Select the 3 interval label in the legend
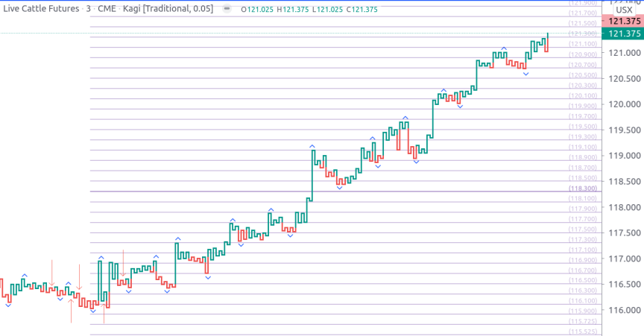 click(x=88, y=9)
